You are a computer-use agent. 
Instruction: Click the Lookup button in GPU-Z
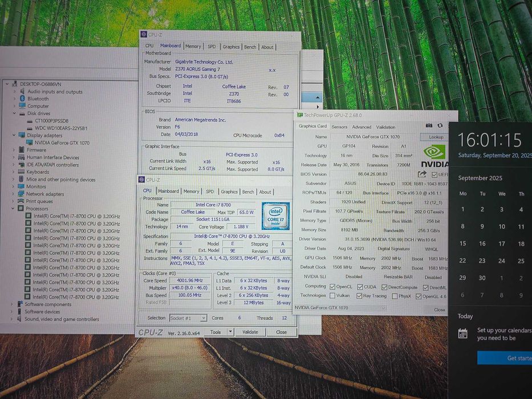click(x=436, y=137)
